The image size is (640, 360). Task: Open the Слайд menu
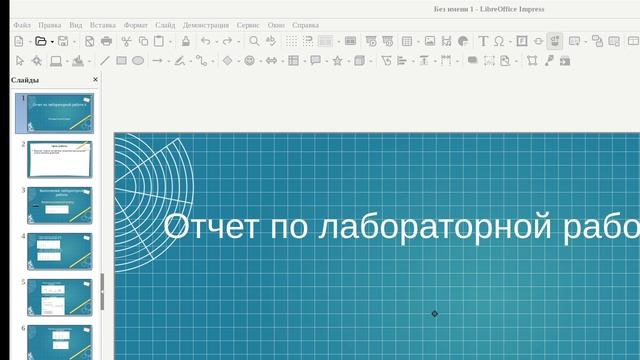point(165,25)
